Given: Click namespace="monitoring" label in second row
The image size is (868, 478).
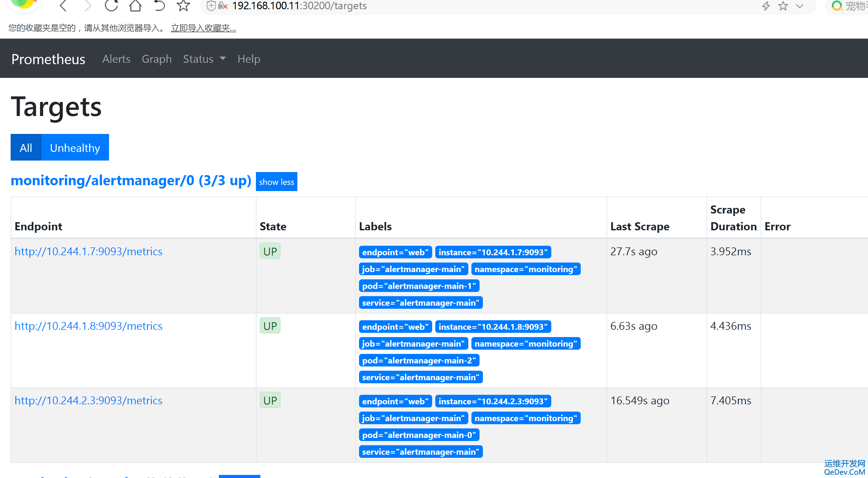Looking at the screenshot, I should pyautogui.click(x=526, y=344).
